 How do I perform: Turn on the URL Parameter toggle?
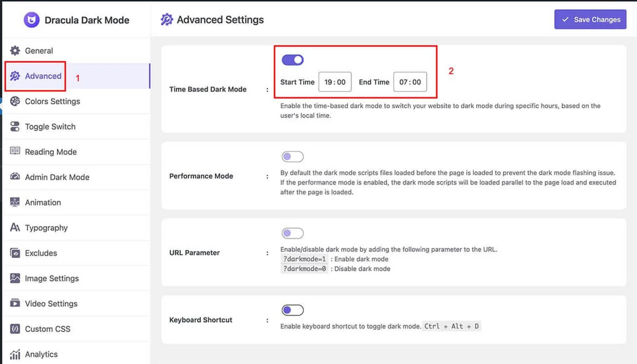[293, 233]
